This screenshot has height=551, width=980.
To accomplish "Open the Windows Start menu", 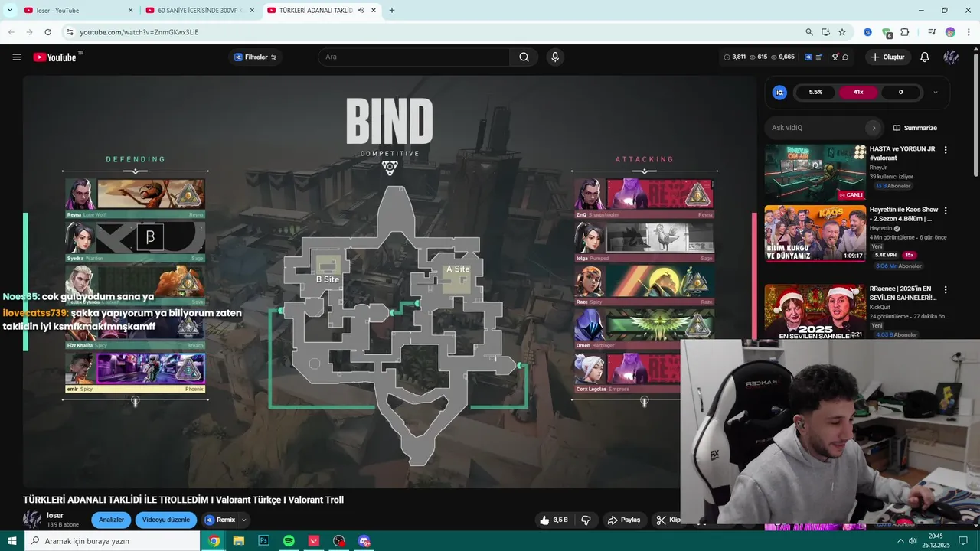I will [x=12, y=541].
